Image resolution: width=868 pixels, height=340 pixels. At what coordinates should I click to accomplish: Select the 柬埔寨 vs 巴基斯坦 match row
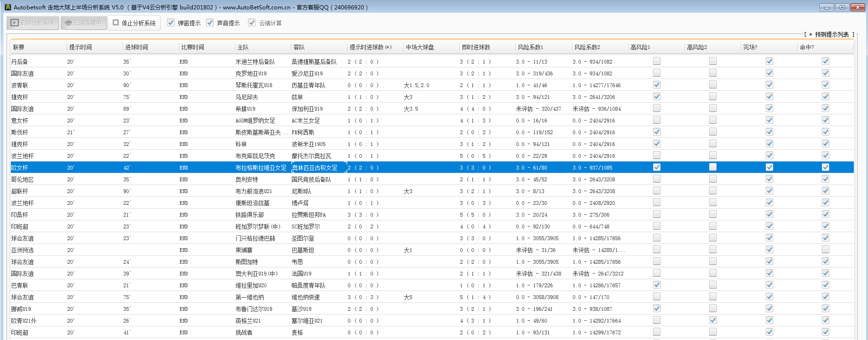244,250
